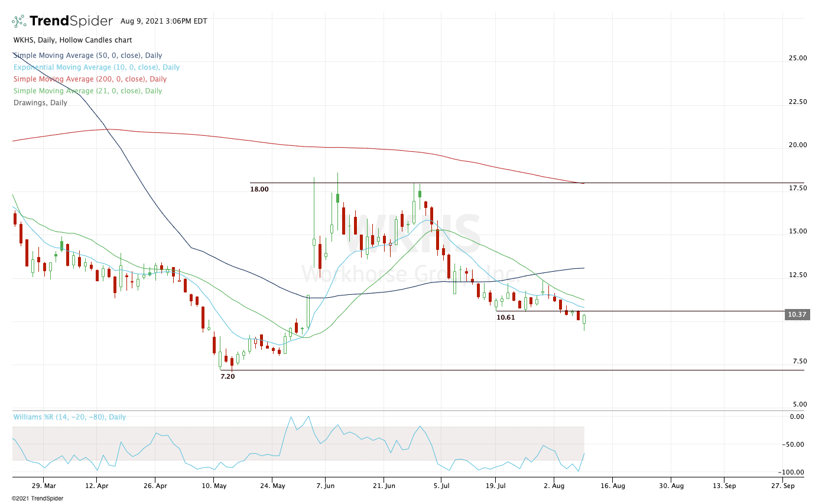Click the TrendSpider brand name text
This screenshot has height=504, width=822.
tap(71, 21)
